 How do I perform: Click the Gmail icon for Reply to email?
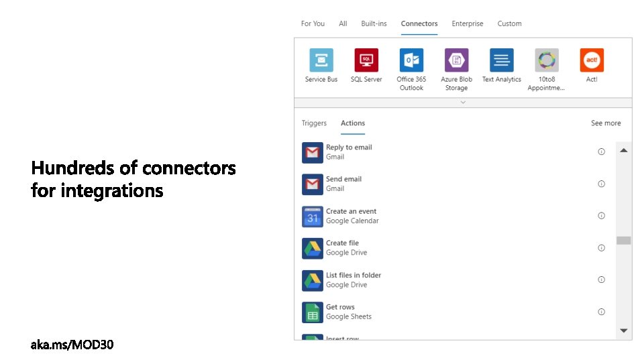[313, 153]
